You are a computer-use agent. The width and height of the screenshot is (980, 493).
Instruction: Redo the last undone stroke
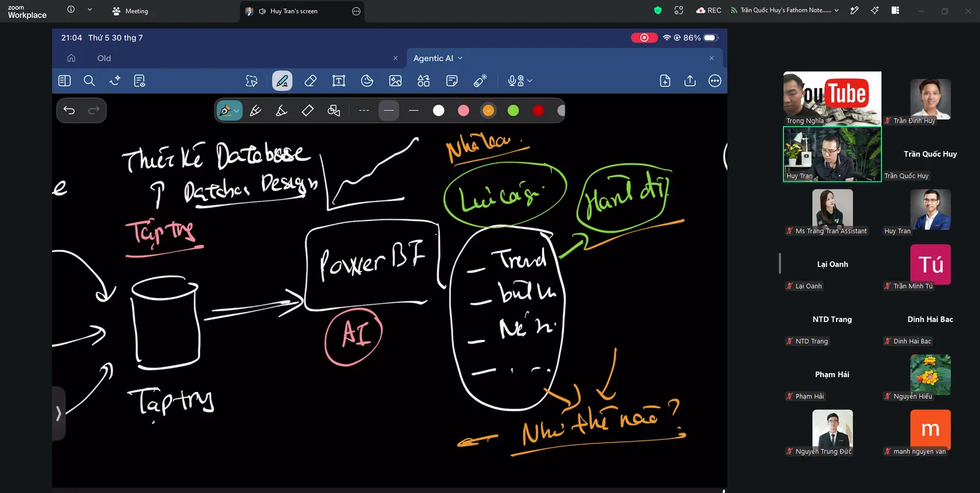click(x=94, y=110)
